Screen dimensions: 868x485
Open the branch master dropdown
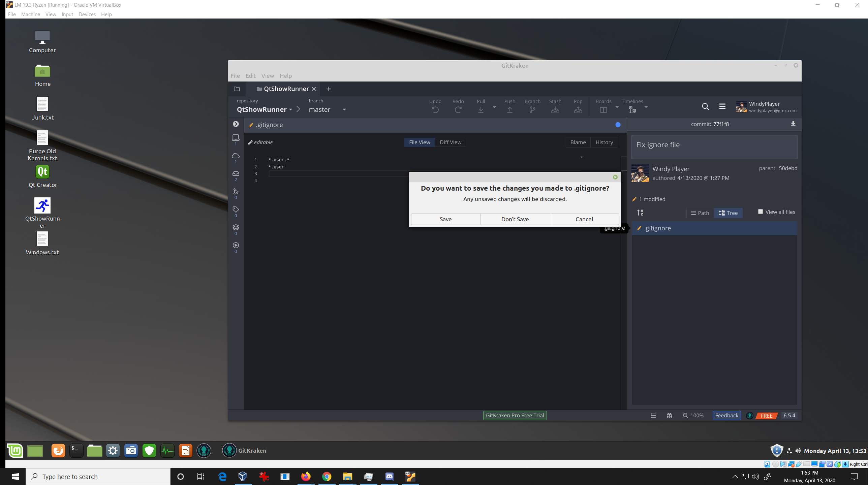pos(344,109)
